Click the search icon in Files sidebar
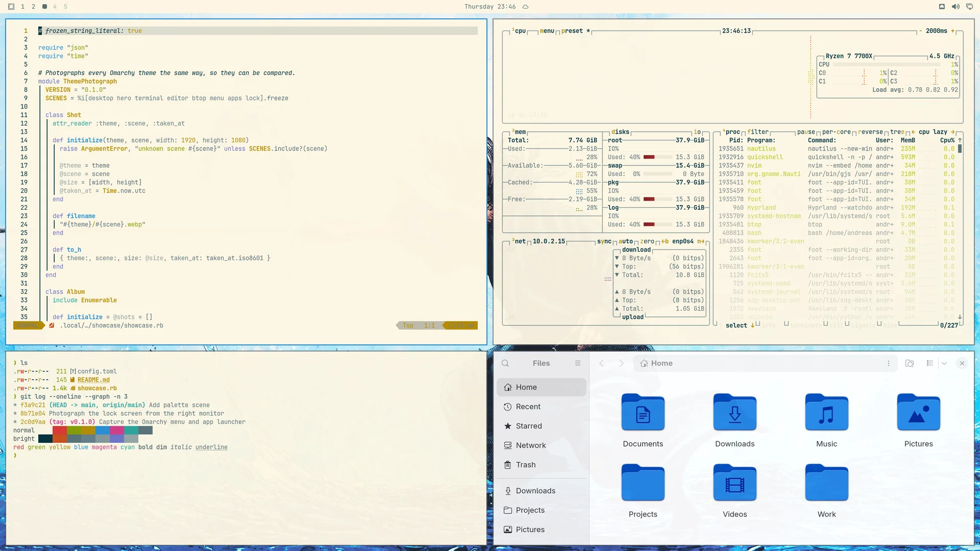 coord(505,363)
